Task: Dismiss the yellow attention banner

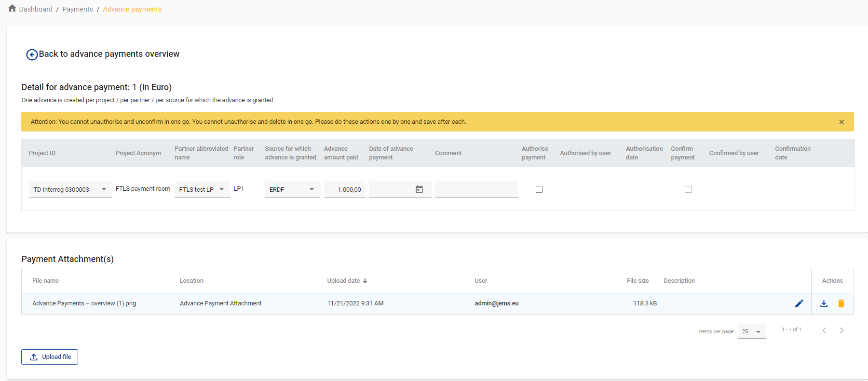Action: 841,122
